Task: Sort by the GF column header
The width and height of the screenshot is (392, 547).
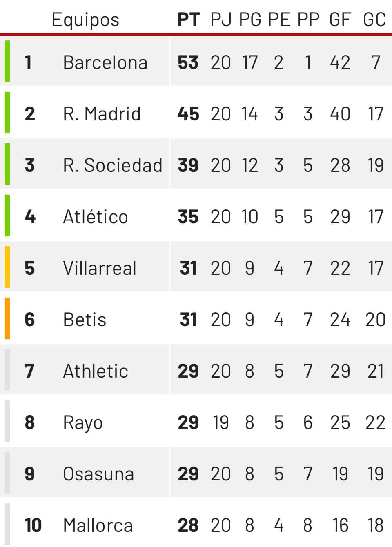Action: 340,20
